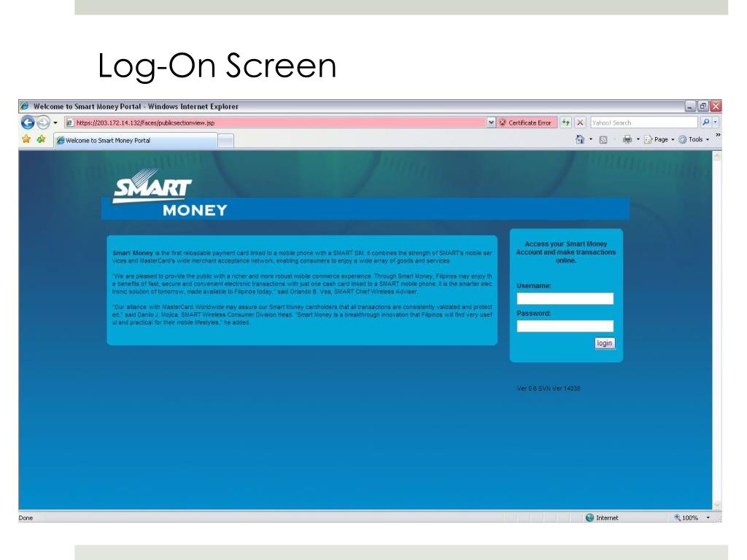Click the search magnifier icon

tap(705, 122)
